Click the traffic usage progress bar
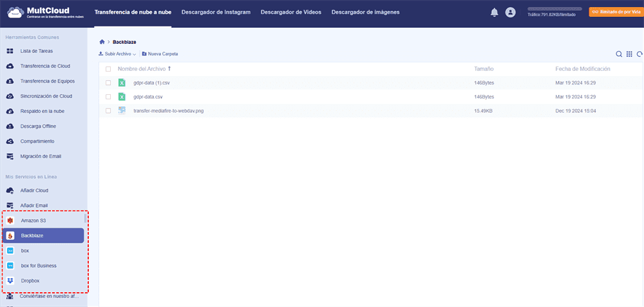Viewport: 644px width, 307px height. pyautogui.click(x=554, y=8)
